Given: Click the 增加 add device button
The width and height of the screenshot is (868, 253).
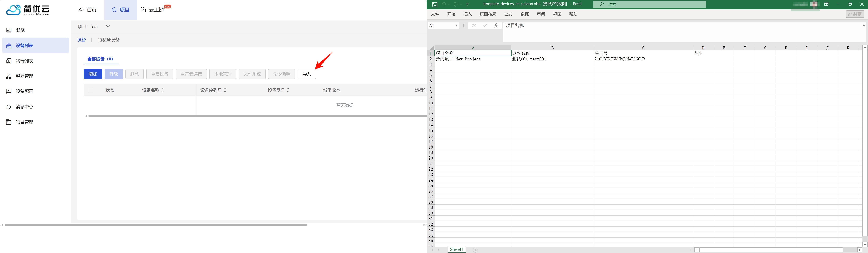Looking at the screenshot, I should coord(93,74).
